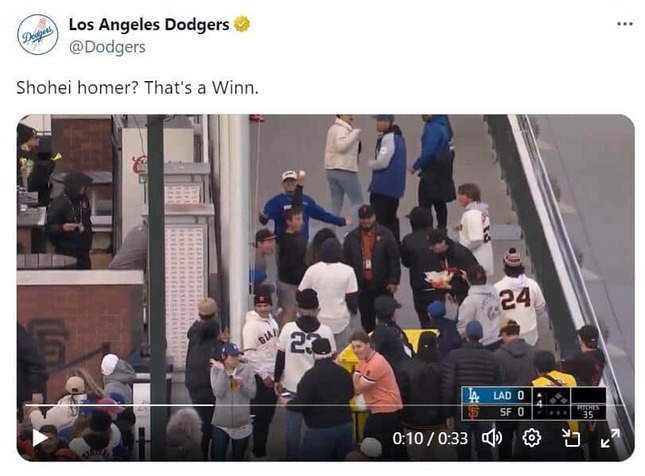The width and height of the screenshot is (645, 476).
Task: Click the LAD score overlay in video
Action: coord(508,396)
